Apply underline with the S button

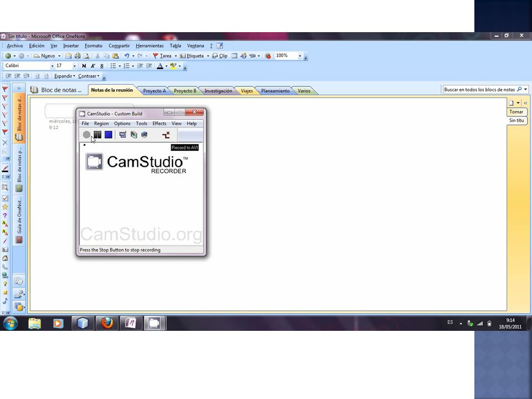[102, 66]
